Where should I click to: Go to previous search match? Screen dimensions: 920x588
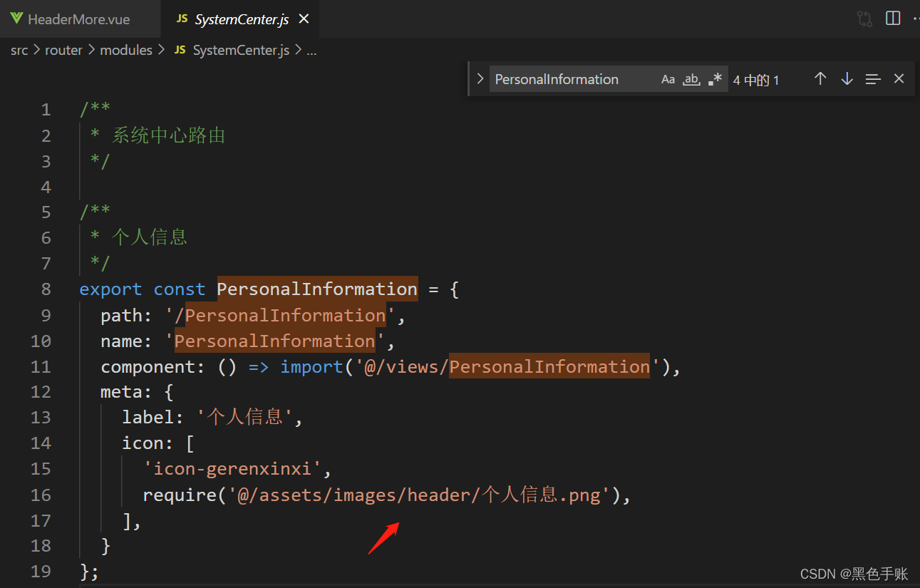[x=820, y=79]
